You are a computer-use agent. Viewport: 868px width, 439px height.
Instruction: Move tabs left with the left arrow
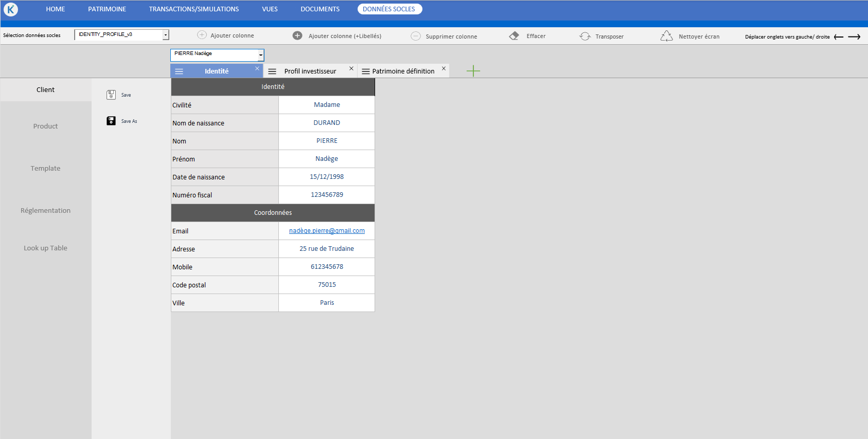[x=839, y=37]
